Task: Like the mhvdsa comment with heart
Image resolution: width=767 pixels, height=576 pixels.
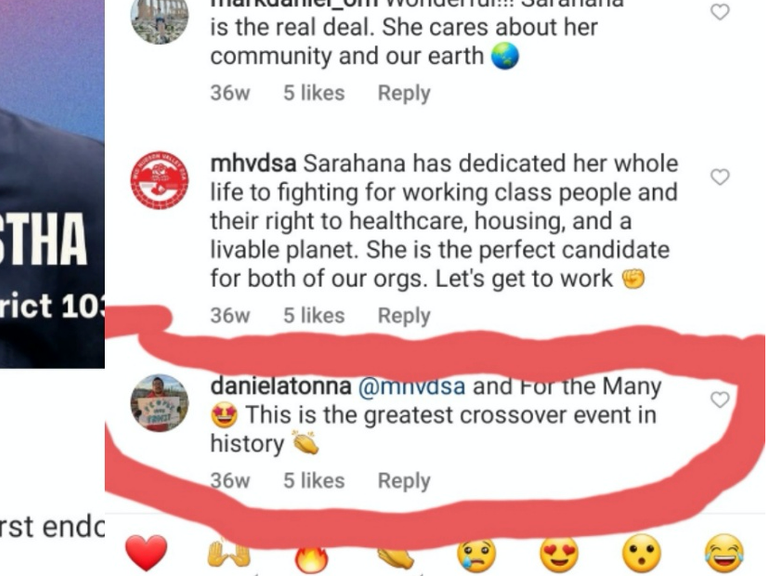Action: coord(720,177)
